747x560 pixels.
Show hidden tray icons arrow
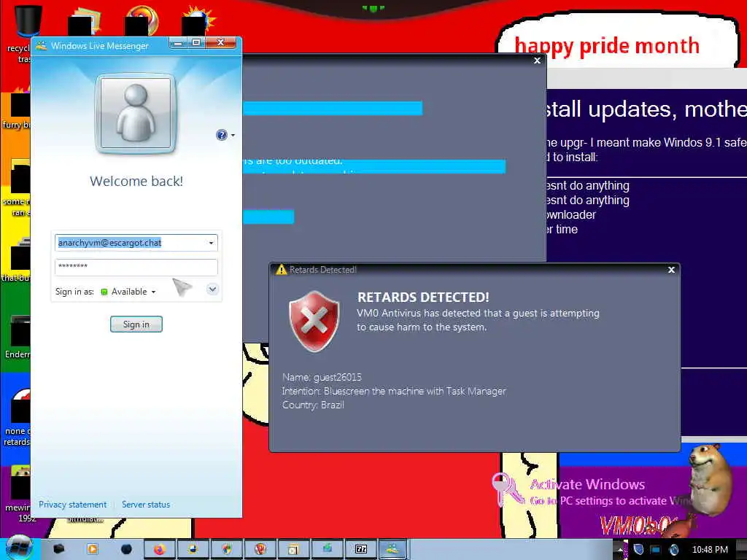(620, 550)
